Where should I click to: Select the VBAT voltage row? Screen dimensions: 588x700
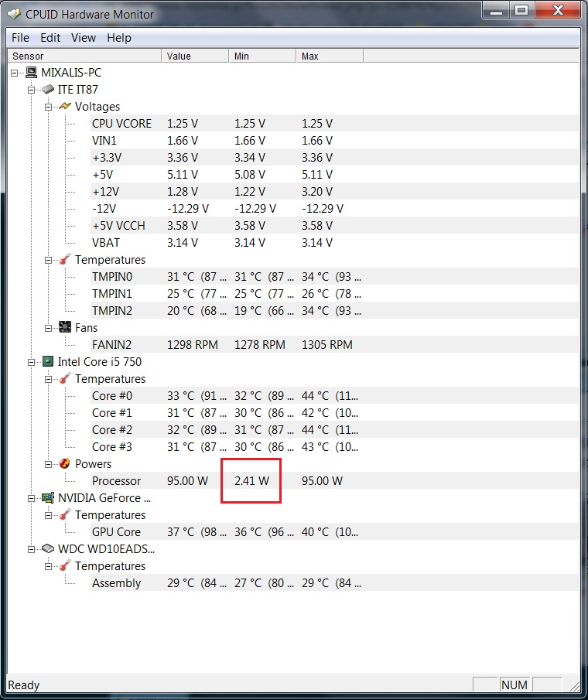(334, 242)
